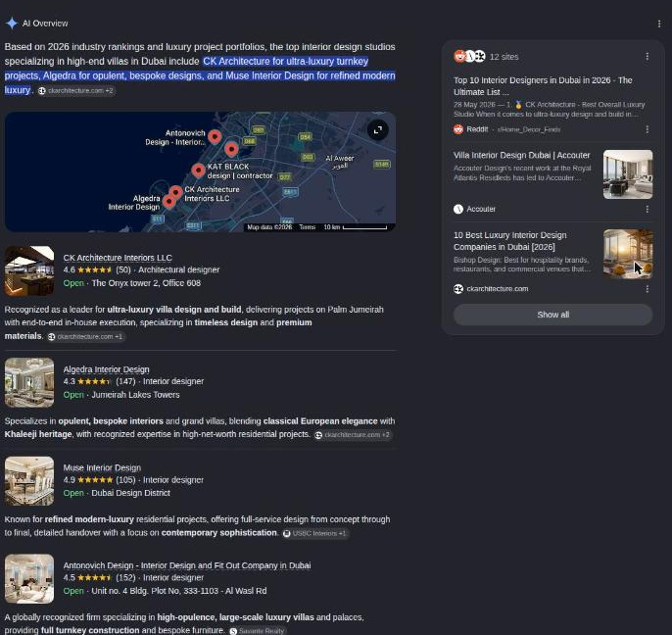
Task: Click the Reddit favicon in sources panel
Action: click(x=458, y=129)
